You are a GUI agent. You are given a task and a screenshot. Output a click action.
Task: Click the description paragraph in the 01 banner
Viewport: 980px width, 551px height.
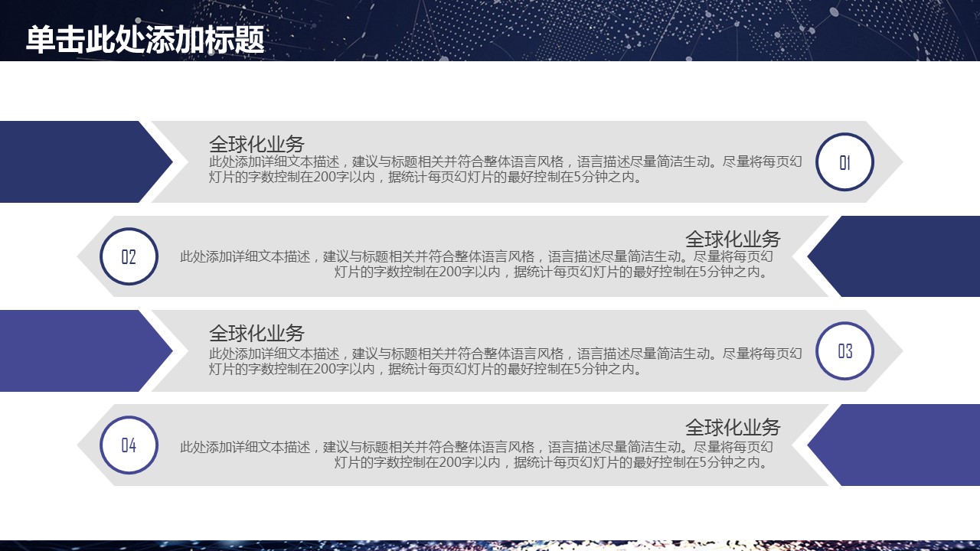(505, 169)
